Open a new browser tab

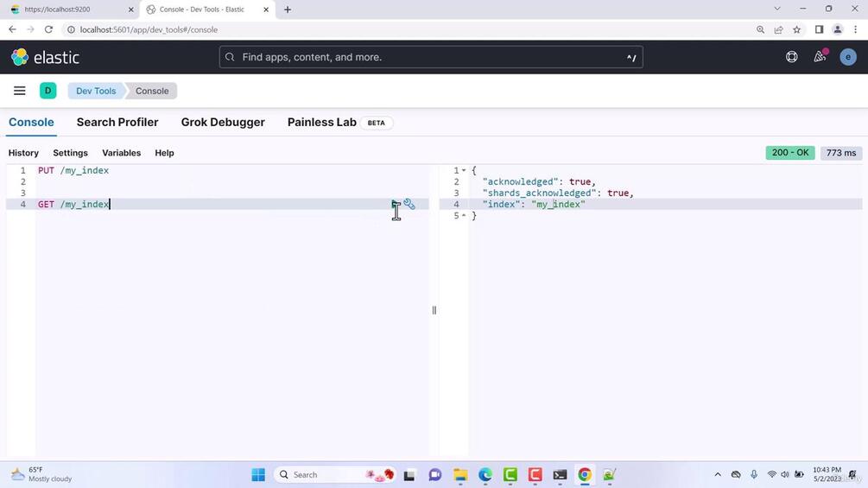point(288,10)
